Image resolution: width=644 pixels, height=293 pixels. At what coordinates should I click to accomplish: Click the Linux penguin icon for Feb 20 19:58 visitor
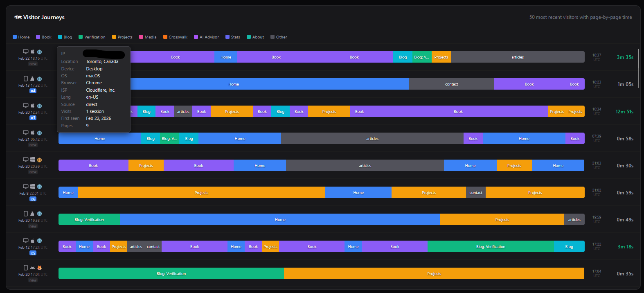coord(32,214)
